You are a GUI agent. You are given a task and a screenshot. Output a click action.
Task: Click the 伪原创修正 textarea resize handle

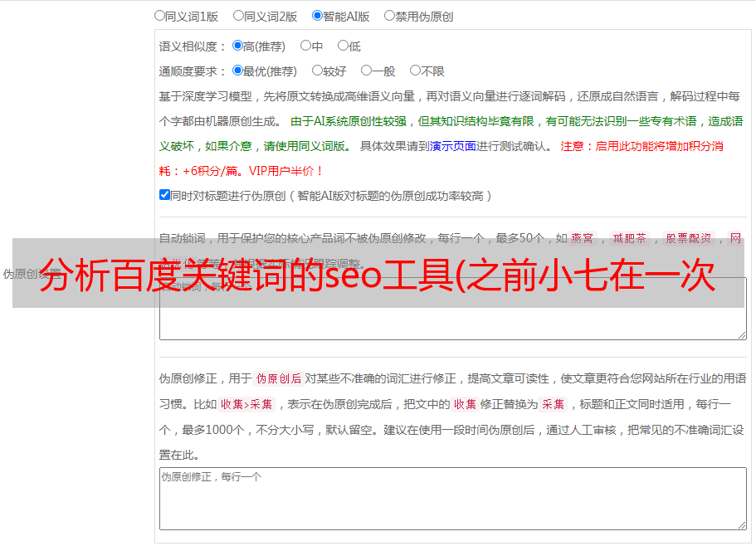(742, 525)
